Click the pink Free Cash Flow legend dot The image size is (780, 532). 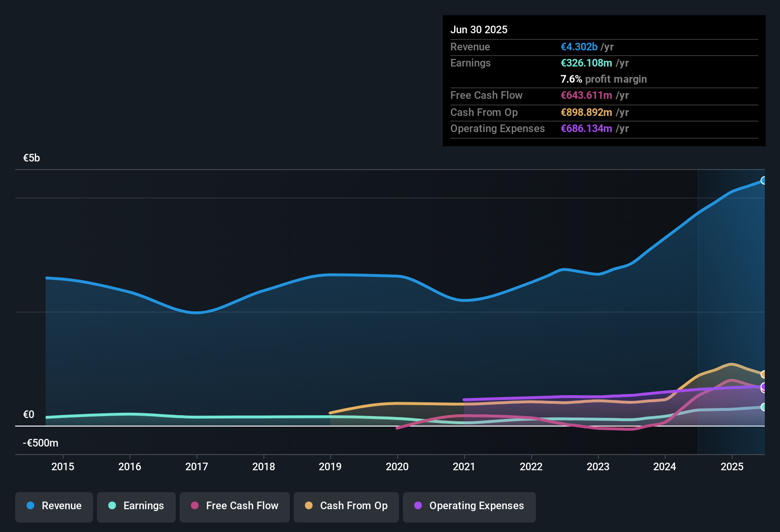coord(194,506)
